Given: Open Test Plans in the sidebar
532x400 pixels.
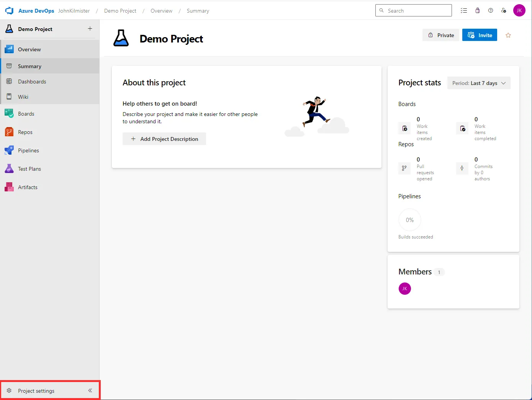Looking at the screenshot, I should pos(50,169).
